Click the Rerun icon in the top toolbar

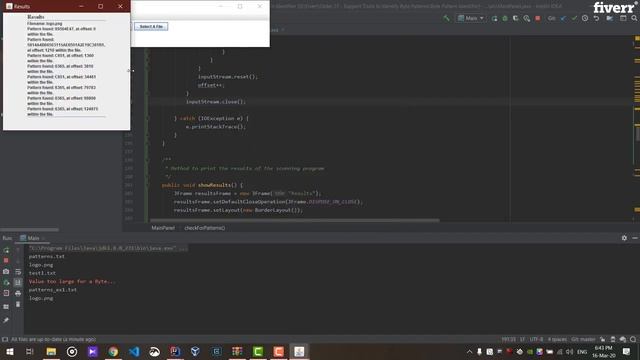[x=494, y=18]
